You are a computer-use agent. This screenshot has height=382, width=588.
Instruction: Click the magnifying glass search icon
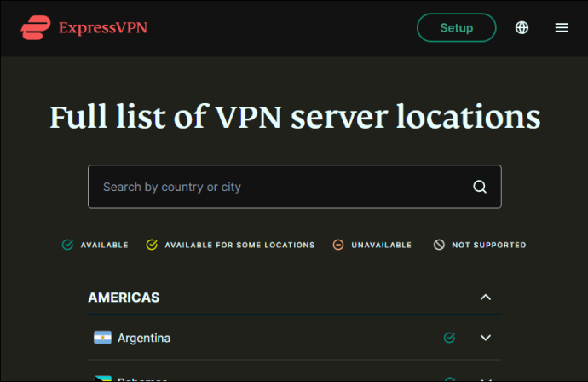(480, 187)
